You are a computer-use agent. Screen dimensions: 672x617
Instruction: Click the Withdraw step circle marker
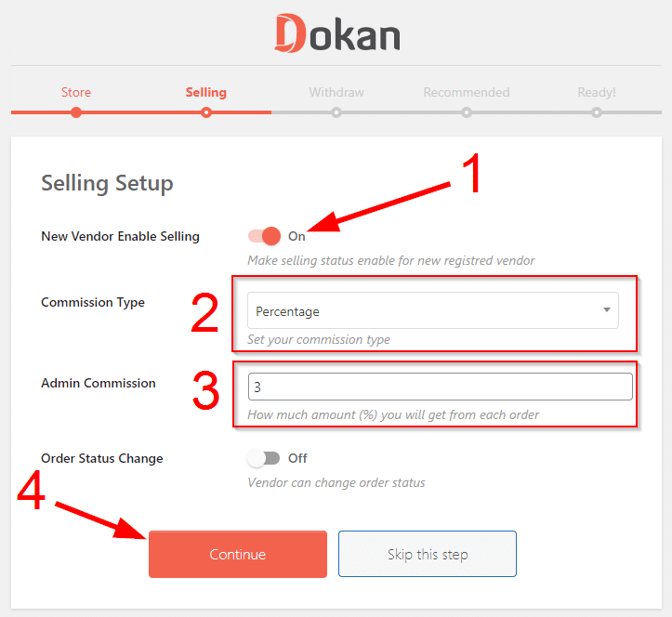point(336,112)
